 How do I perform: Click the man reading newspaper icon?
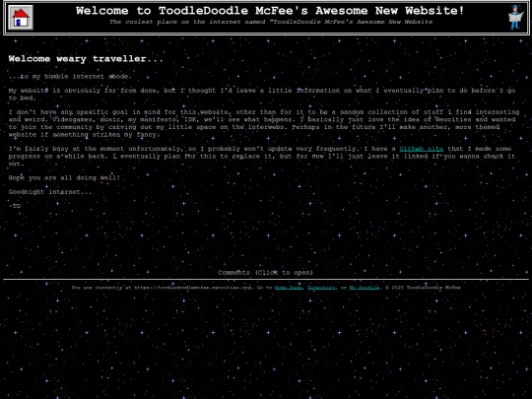515,18
